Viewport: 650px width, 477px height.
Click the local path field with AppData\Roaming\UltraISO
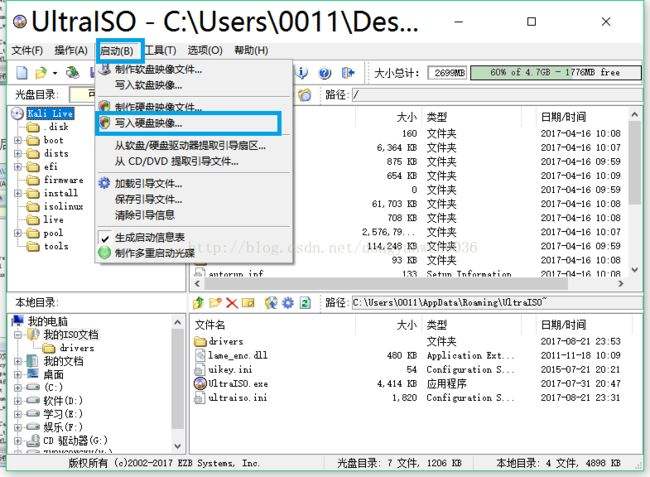pos(496,303)
